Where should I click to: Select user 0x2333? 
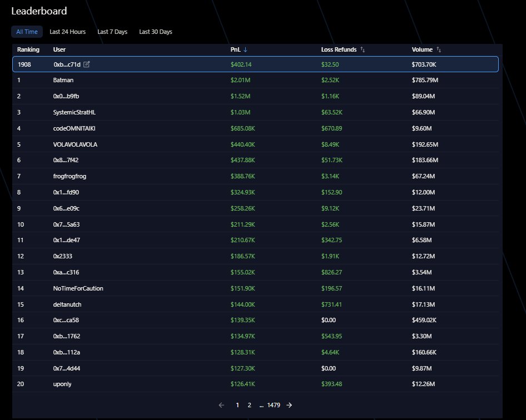[x=63, y=256]
